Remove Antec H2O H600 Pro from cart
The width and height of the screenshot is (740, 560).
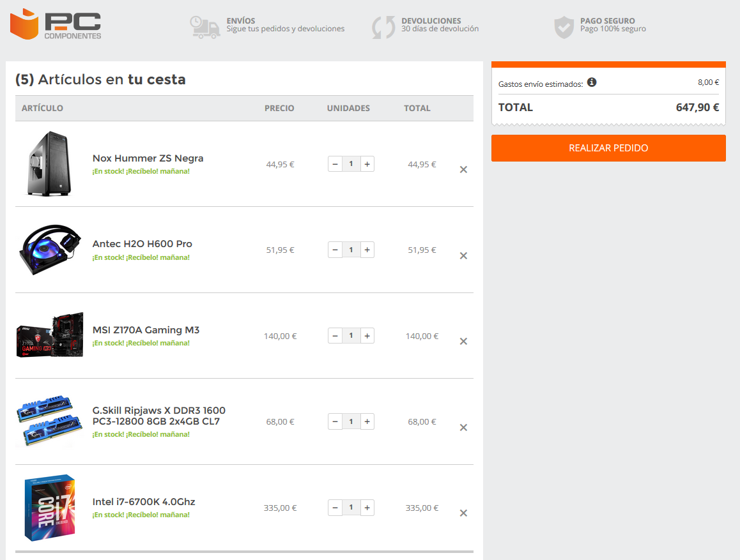click(463, 255)
